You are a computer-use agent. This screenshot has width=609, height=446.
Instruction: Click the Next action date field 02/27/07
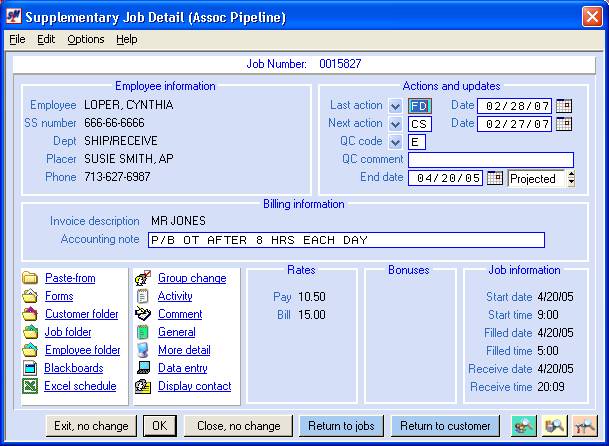pyautogui.click(x=514, y=124)
